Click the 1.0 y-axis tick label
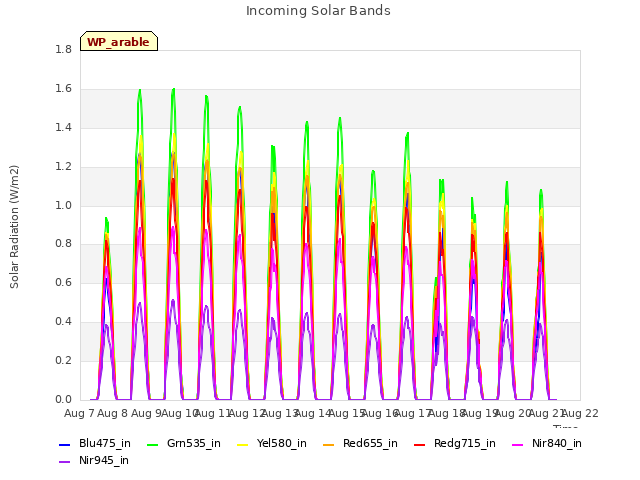 pos(63,205)
